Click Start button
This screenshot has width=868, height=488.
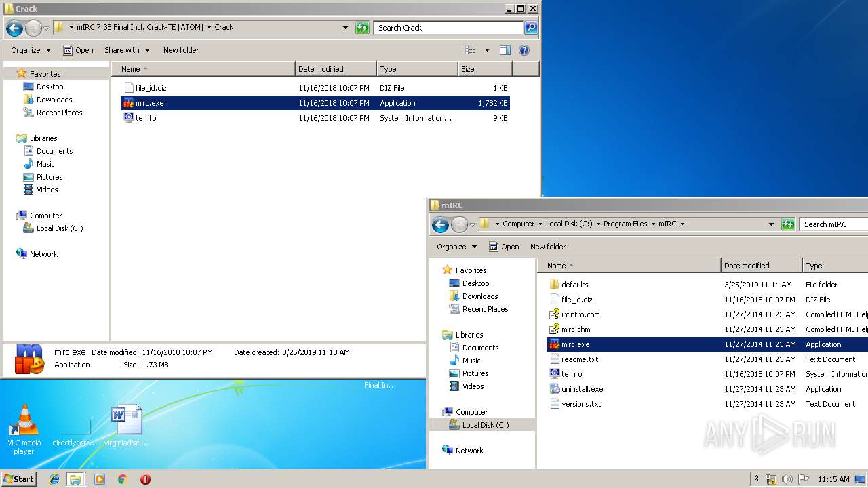18,479
